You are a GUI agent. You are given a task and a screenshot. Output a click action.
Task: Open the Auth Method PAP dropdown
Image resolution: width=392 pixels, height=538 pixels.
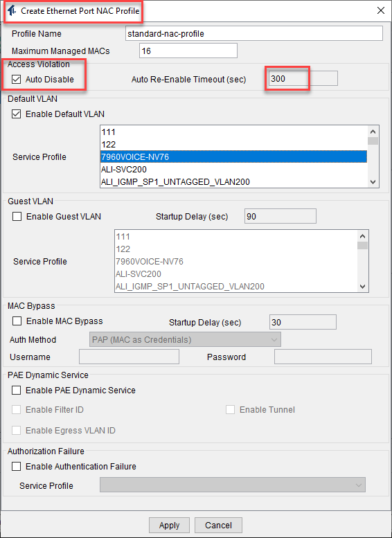[x=185, y=340]
